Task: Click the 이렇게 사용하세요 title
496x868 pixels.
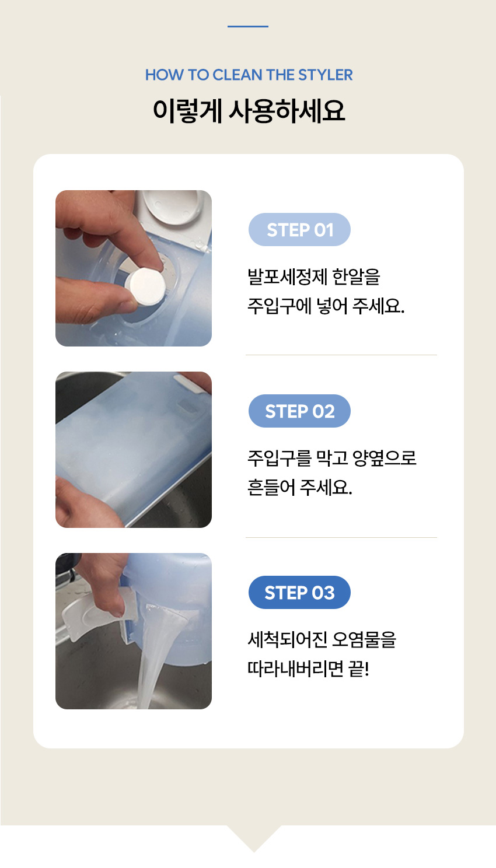Action: coord(249,110)
